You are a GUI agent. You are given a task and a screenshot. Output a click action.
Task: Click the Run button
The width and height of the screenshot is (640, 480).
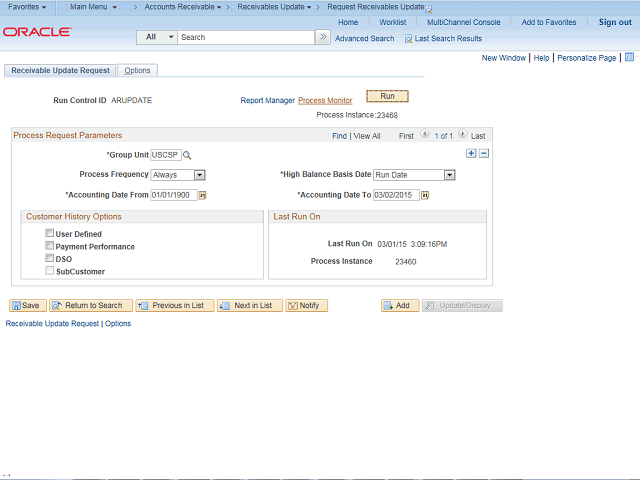[387, 96]
